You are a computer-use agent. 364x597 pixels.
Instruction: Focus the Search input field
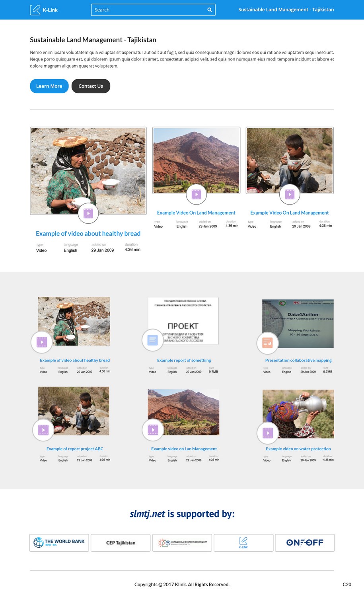(153, 10)
